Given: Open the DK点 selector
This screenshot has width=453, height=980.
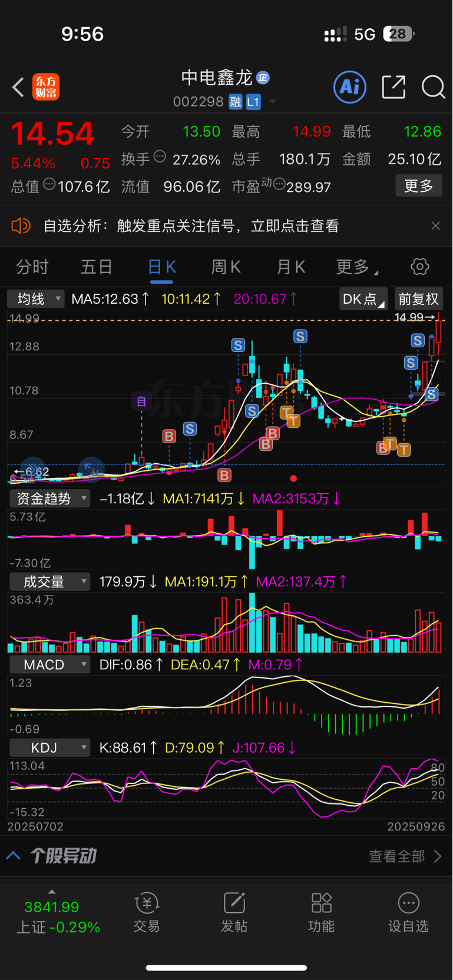Looking at the screenshot, I should (x=363, y=299).
